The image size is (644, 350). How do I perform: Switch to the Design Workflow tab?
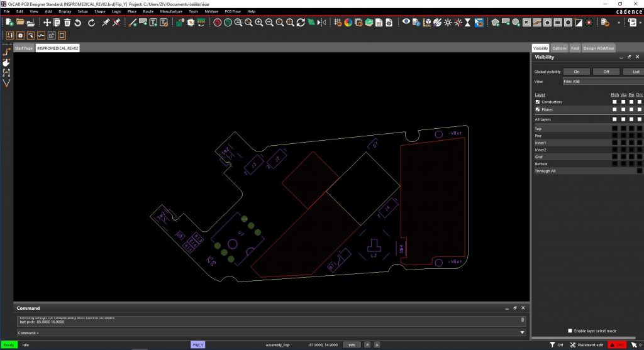pyautogui.click(x=598, y=48)
